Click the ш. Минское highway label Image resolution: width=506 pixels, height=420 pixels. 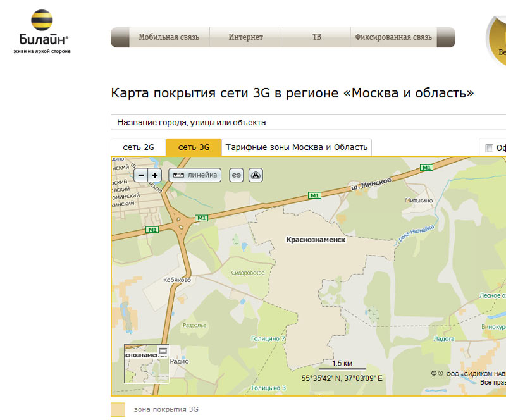point(371,183)
